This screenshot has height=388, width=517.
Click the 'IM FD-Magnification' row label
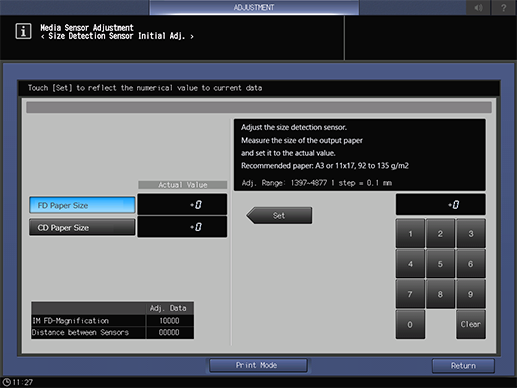[70, 321]
